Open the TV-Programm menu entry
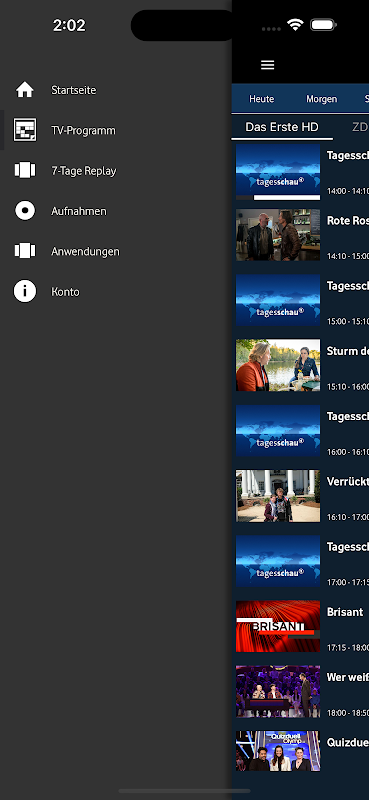369x800 pixels. (x=83, y=131)
